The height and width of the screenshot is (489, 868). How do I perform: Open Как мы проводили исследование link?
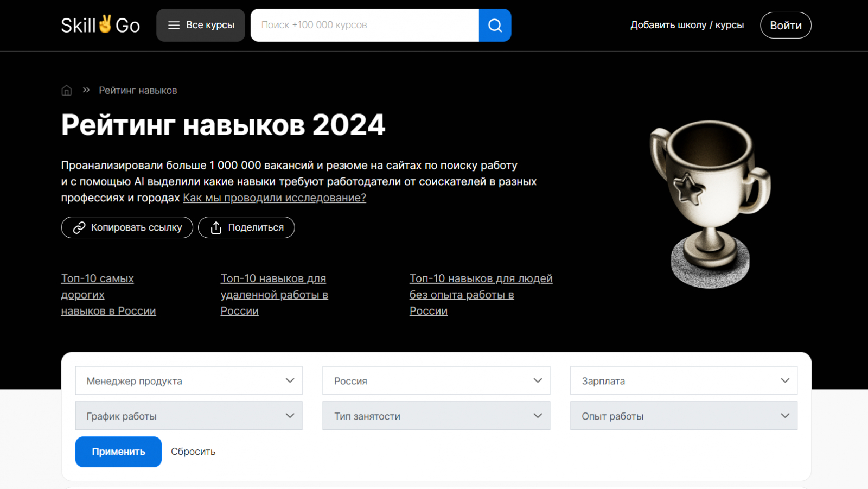(x=275, y=198)
